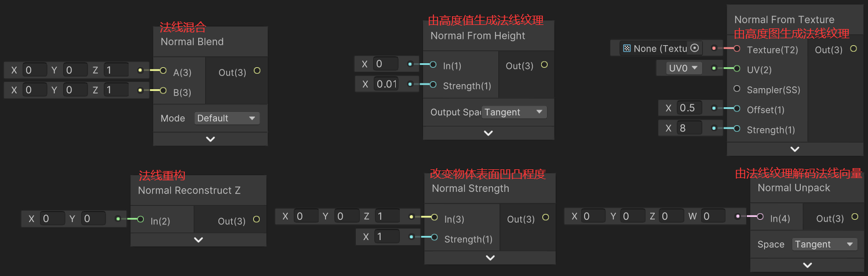This screenshot has height=276, width=868.
Task: Collapse the Normal Strength node chevron
Action: pyautogui.click(x=490, y=258)
